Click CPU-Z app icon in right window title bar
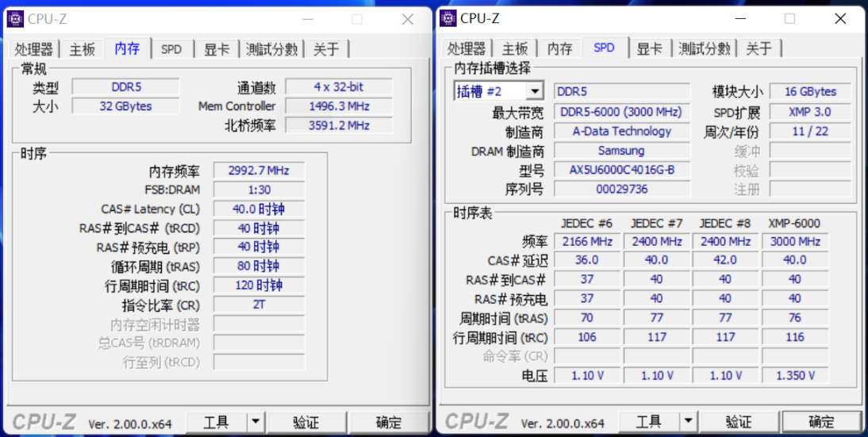This screenshot has height=437, width=868. [447, 18]
